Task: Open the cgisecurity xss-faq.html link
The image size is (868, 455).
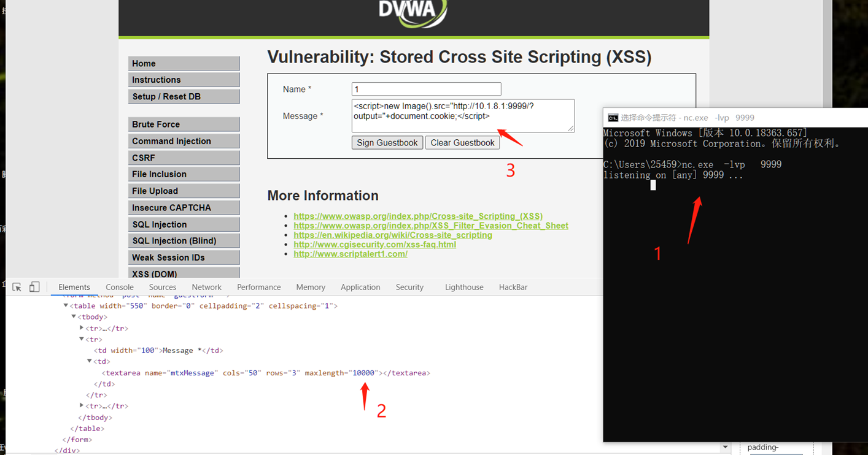Action: pyautogui.click(x=374, y=245)
